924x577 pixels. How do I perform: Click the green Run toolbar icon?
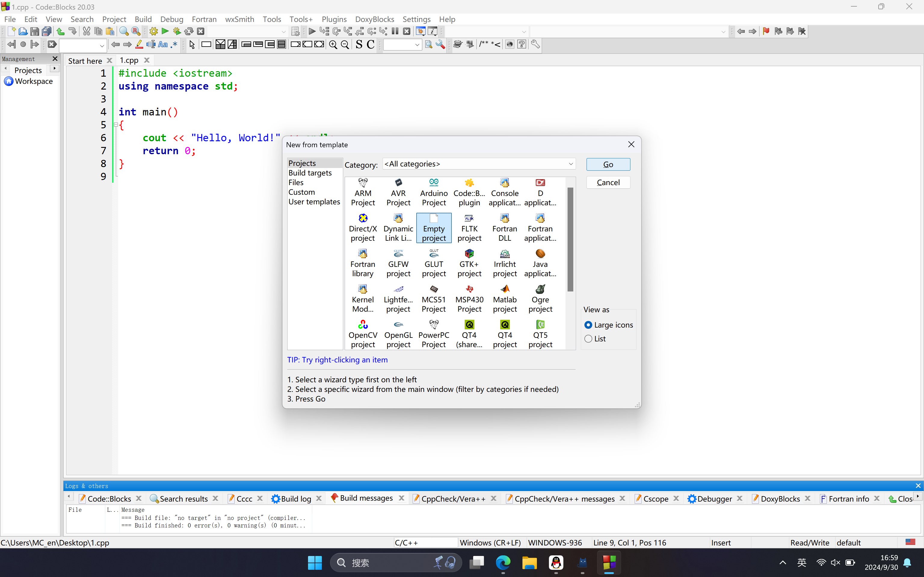click(x=165, y=31)
